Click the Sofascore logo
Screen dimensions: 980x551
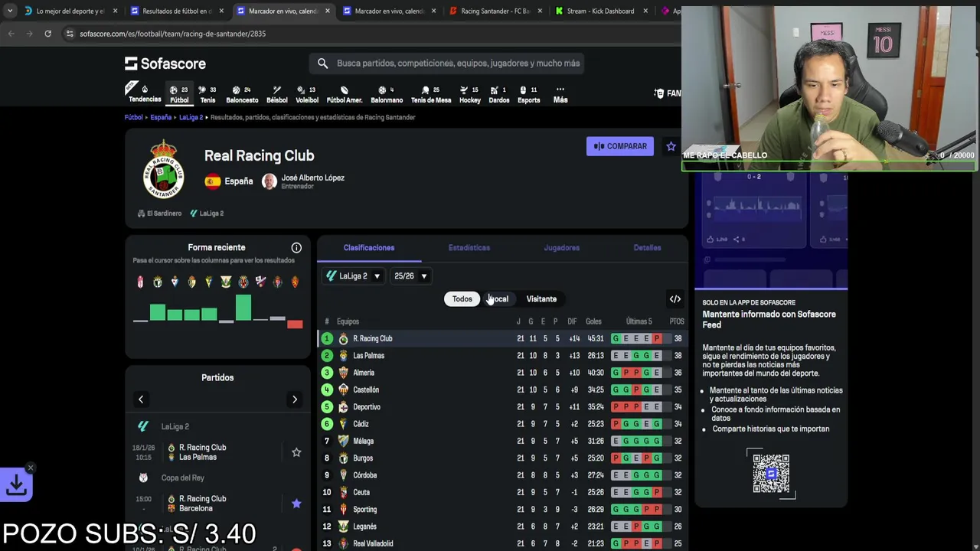pos(165,64)
